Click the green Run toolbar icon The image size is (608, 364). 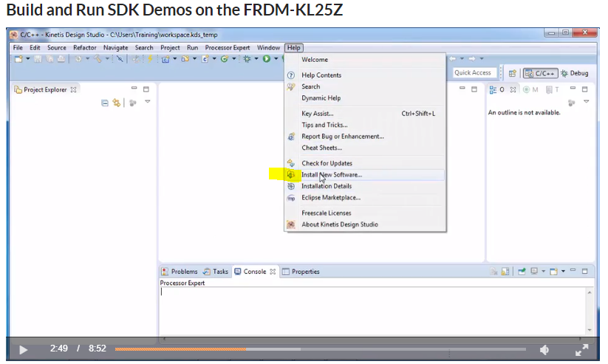pos(267,59)
